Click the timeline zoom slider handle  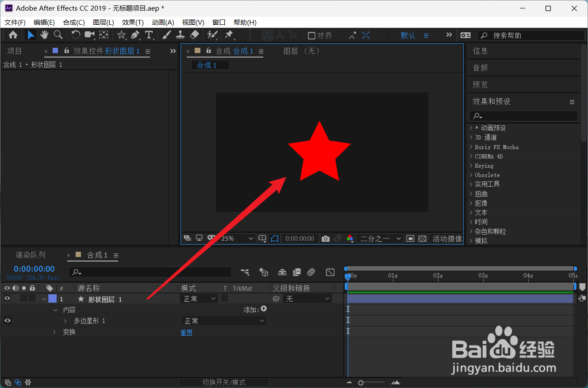tap(361, 383)
